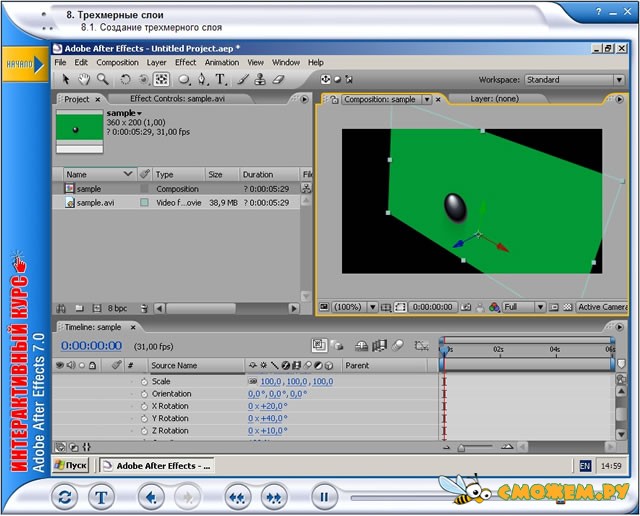Screen dimensions: 640x516
Task: Open the Animation menu
Action: click(x=222, y=62)
